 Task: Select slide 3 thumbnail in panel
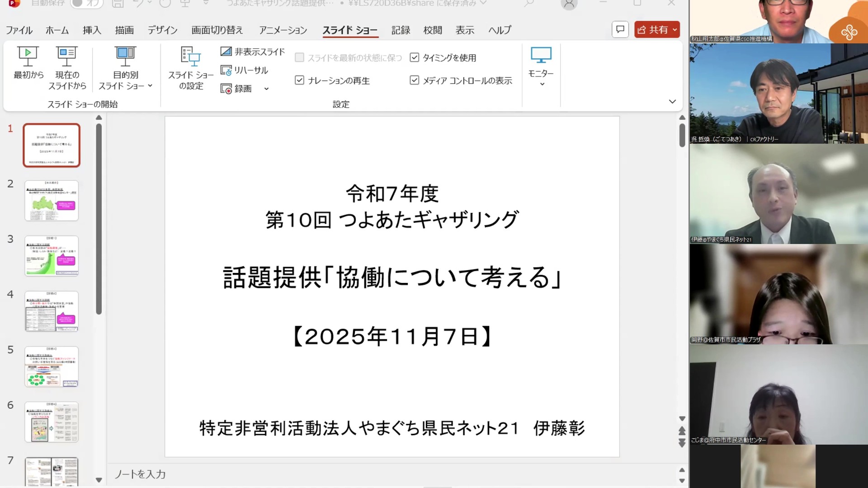coord(52,256)
